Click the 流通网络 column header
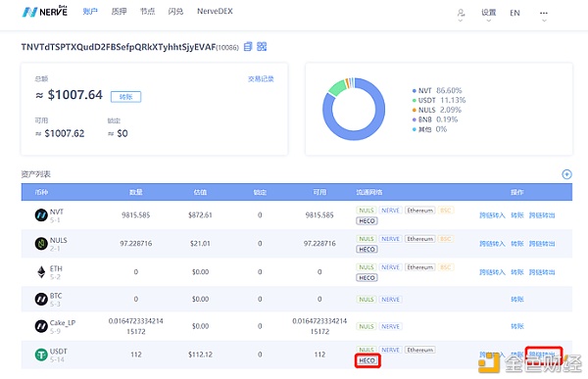 (x=369, y=192)
